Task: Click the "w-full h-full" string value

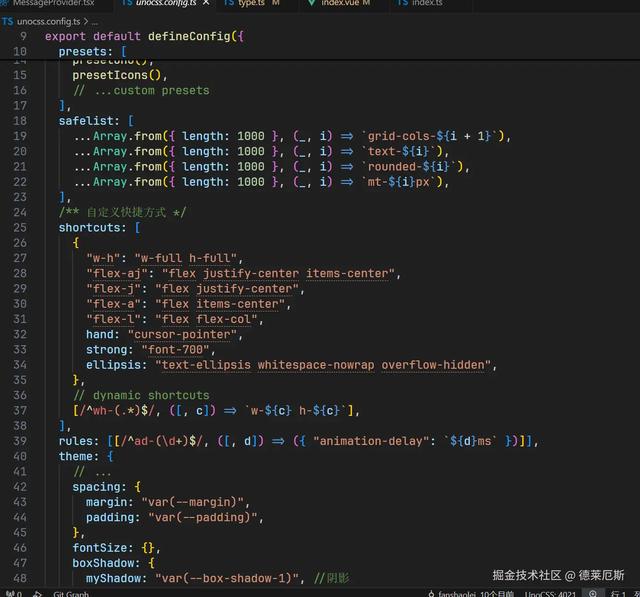Action: pos(186,258)
